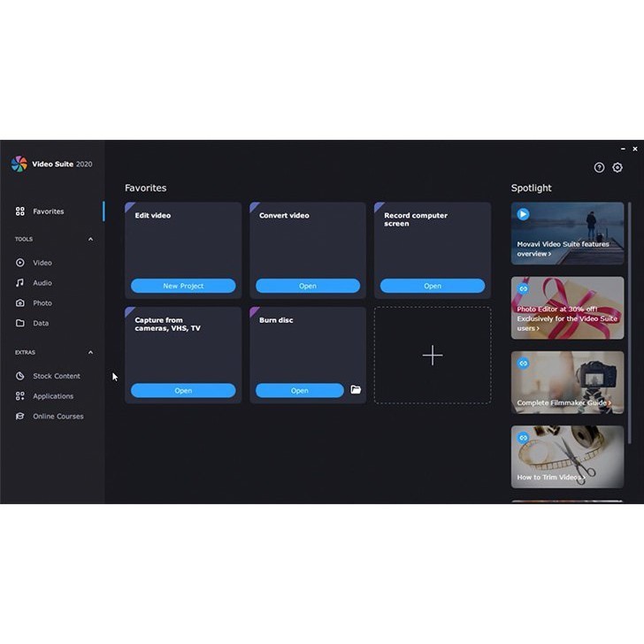Select Favorites in the sidebar
The image size is (644, 644).
[x=48, y=211]
